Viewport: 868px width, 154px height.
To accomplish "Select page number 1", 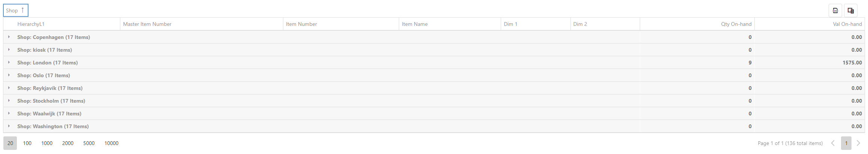I will 846,143.
